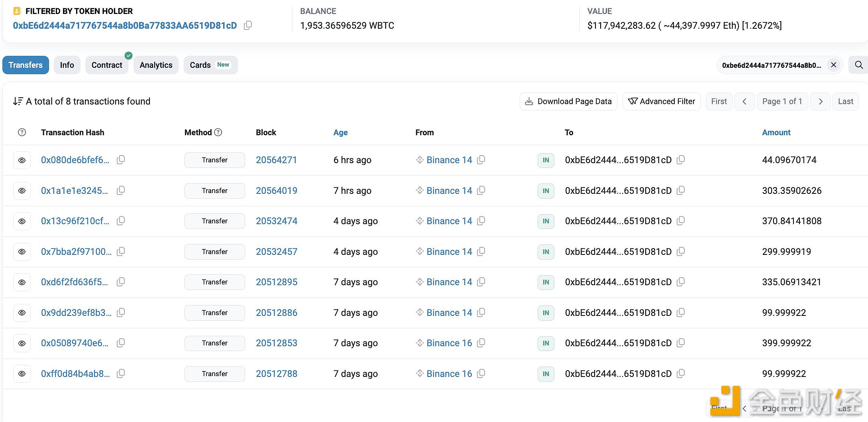
Task: Copy hash 0x9dd239ef8b3 to clipboard
Action: [121, 313]
